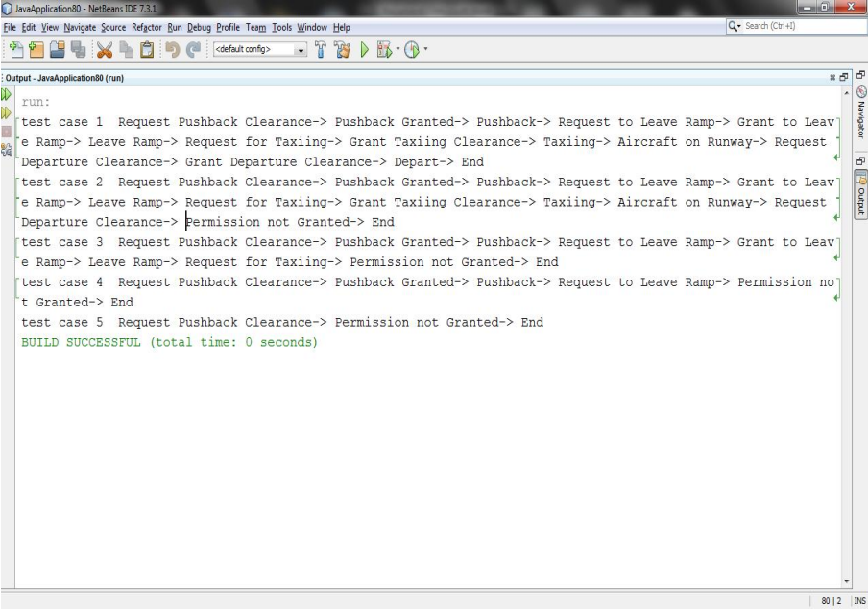Click the 'test case 1' output line

(x=427, y=142)
